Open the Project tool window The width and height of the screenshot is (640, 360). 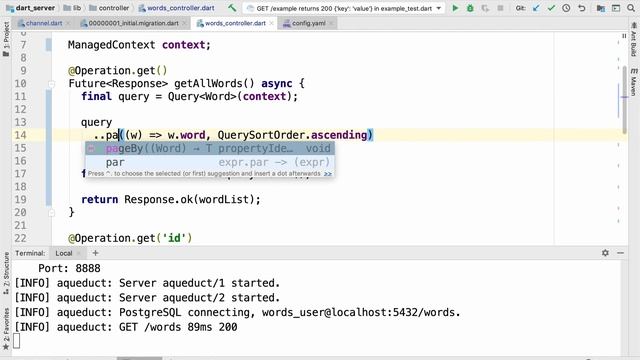[x=6, y=39]
